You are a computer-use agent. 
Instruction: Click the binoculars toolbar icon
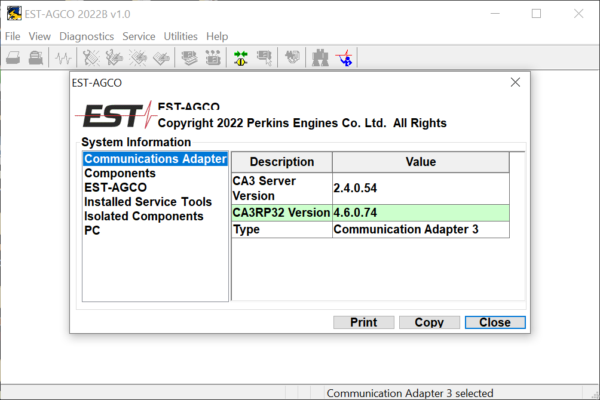(x=320, y=58)
